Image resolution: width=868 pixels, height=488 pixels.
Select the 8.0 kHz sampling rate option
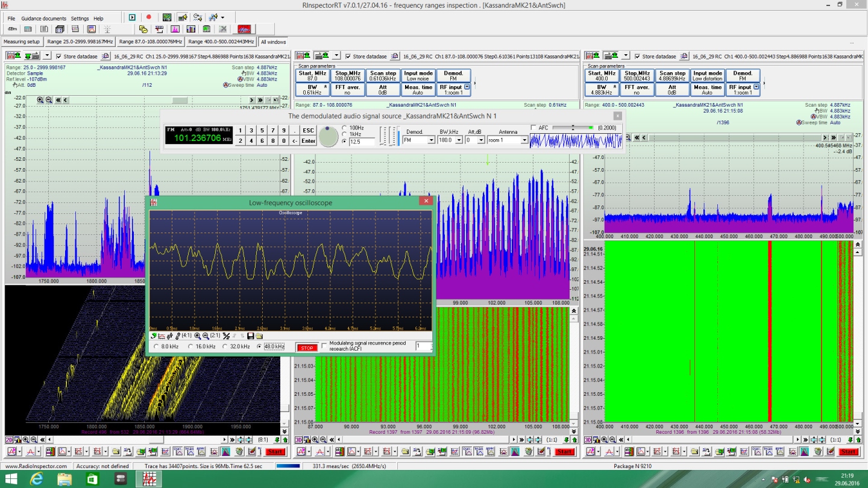[x=157, y=347]
